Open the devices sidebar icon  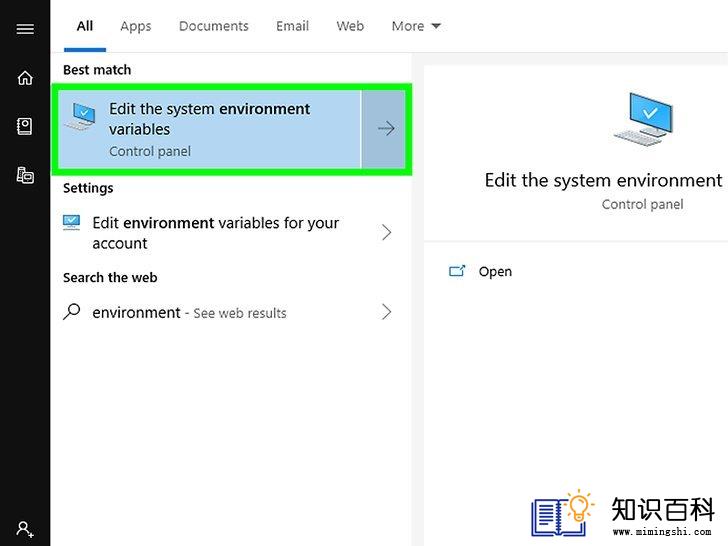coord(25,175)
